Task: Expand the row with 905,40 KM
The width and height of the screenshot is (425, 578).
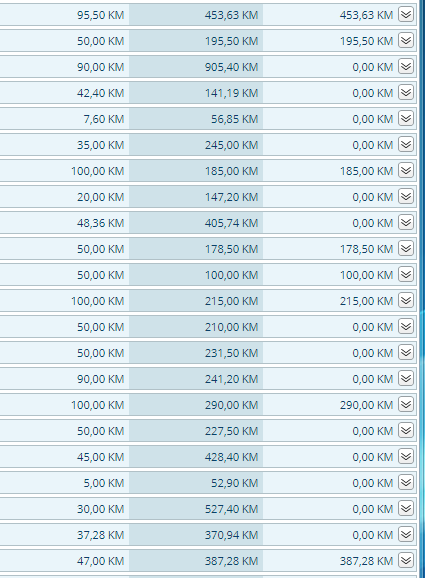Action: click(x=406, y=67)
